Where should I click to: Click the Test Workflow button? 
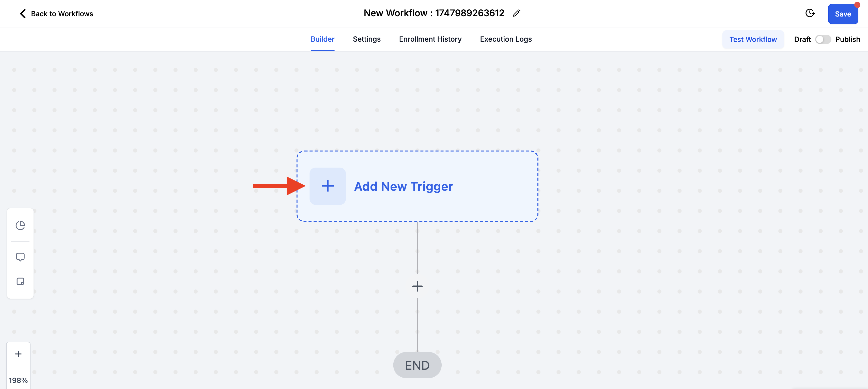(753, 39)
